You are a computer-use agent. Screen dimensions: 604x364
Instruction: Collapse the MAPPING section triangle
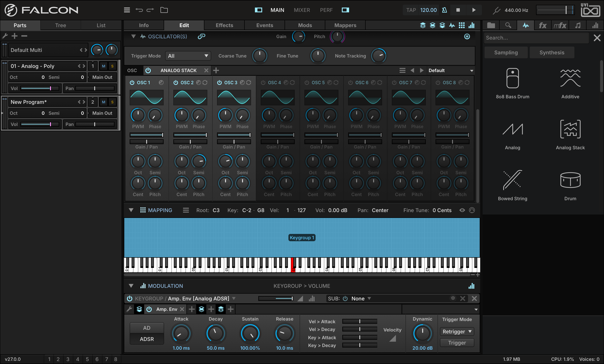[131, 210]
